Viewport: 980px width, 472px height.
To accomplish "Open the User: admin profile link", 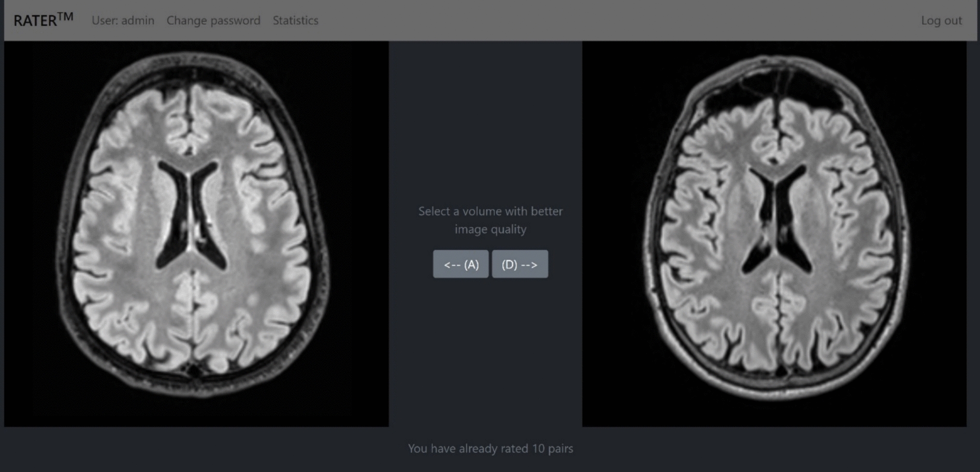I will (123, 20).
